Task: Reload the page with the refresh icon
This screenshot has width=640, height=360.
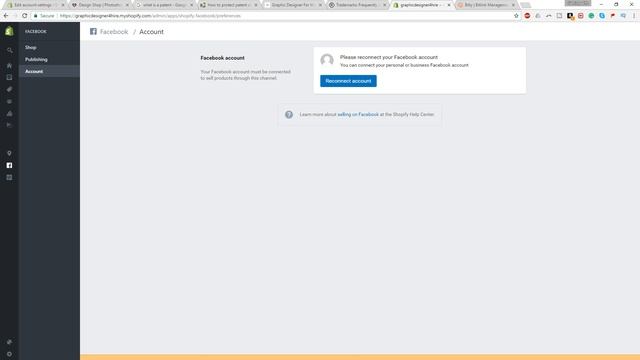Action: click(24, 16)
